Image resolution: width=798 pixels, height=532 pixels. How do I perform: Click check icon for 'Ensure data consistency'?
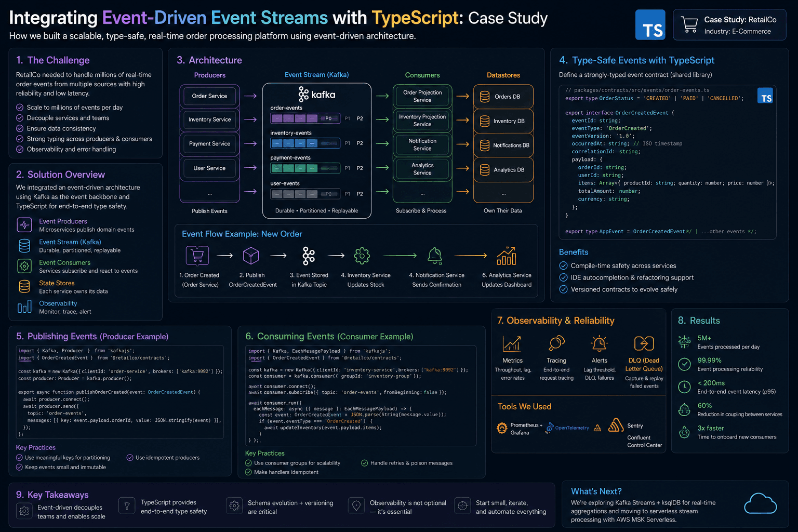tap(20, 128)
